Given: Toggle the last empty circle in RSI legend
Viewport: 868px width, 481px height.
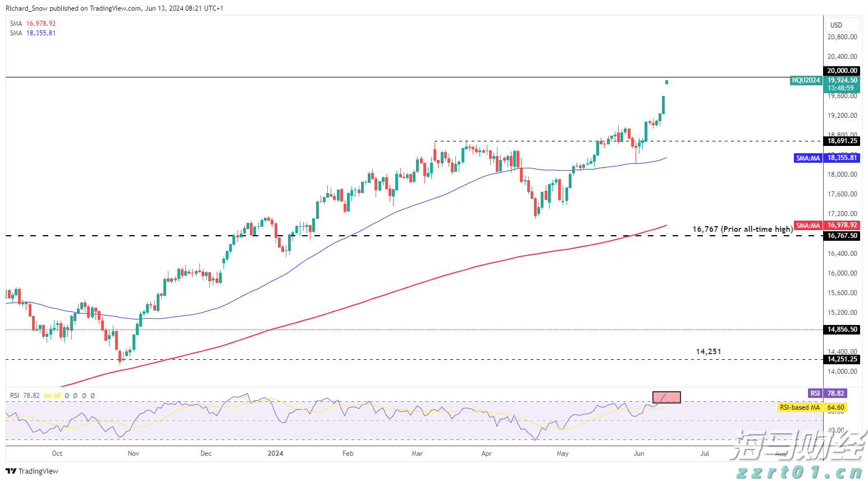Looking at the screenshot, I should (92, 396).
